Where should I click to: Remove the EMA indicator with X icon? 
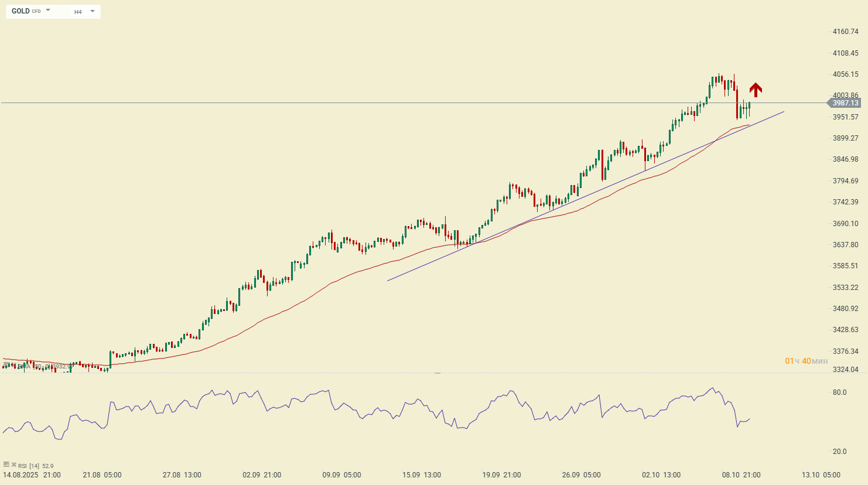point(13,366)
